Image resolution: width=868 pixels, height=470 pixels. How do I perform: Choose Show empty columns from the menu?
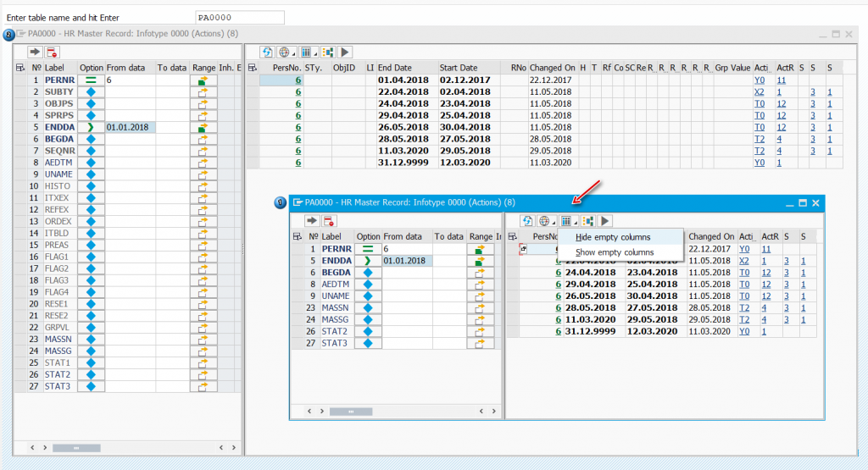coord(615,252)
